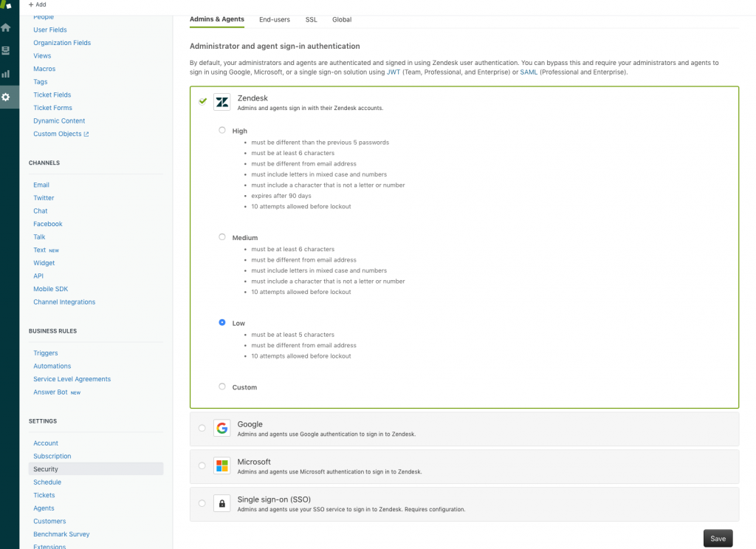Open the API channel settings
The width and height of the screenshot is (756, 549).
point(38,276)
